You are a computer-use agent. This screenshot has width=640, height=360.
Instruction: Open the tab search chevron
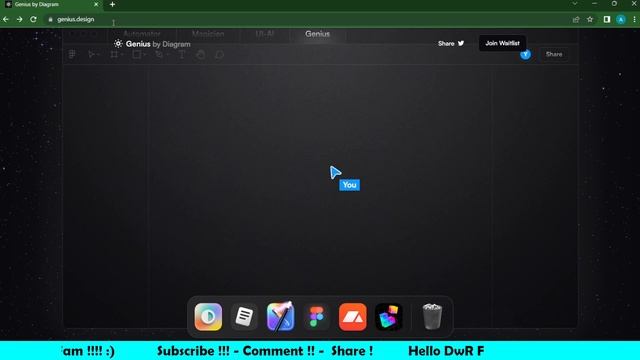575,4
